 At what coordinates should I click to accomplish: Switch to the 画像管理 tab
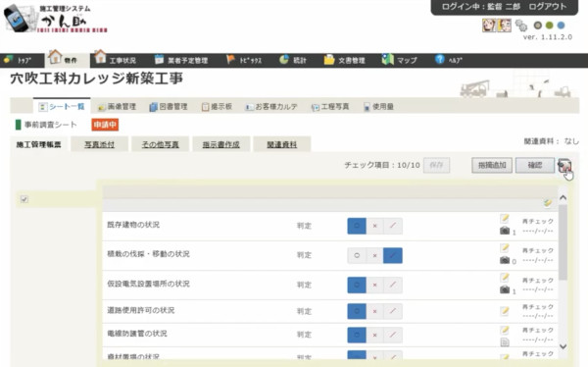point(117,107)
